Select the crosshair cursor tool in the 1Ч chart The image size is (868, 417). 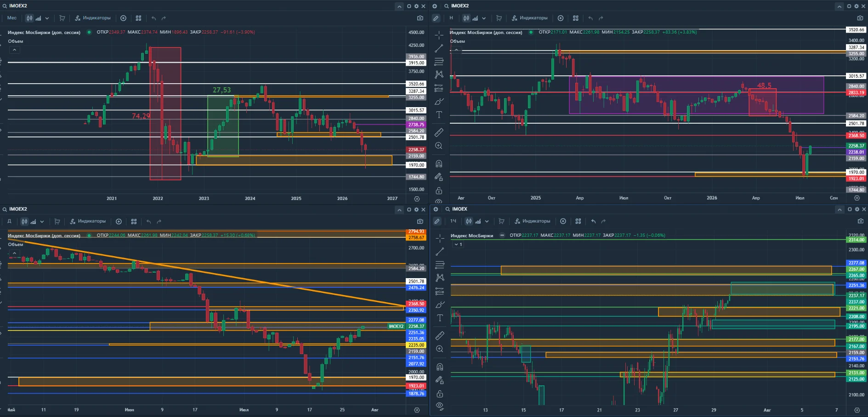(440, 238)
